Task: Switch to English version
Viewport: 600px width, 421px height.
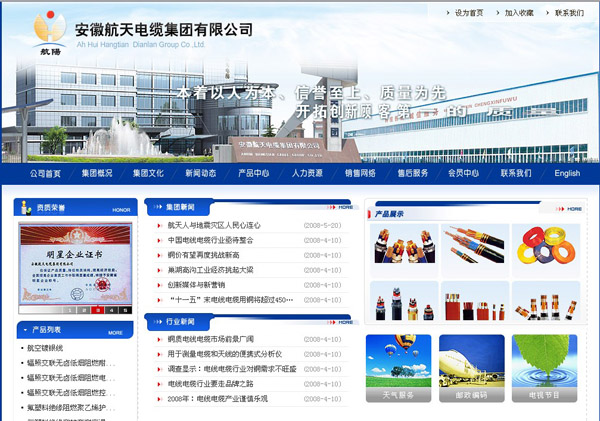Action: coord(567,173)
